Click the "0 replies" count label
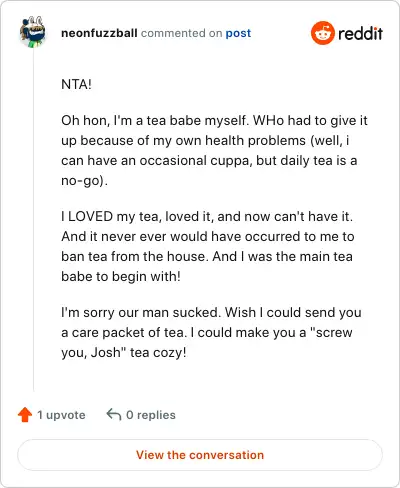Image resolution: width=400 pixels, height=488 pixels. (x=151, y=415)
